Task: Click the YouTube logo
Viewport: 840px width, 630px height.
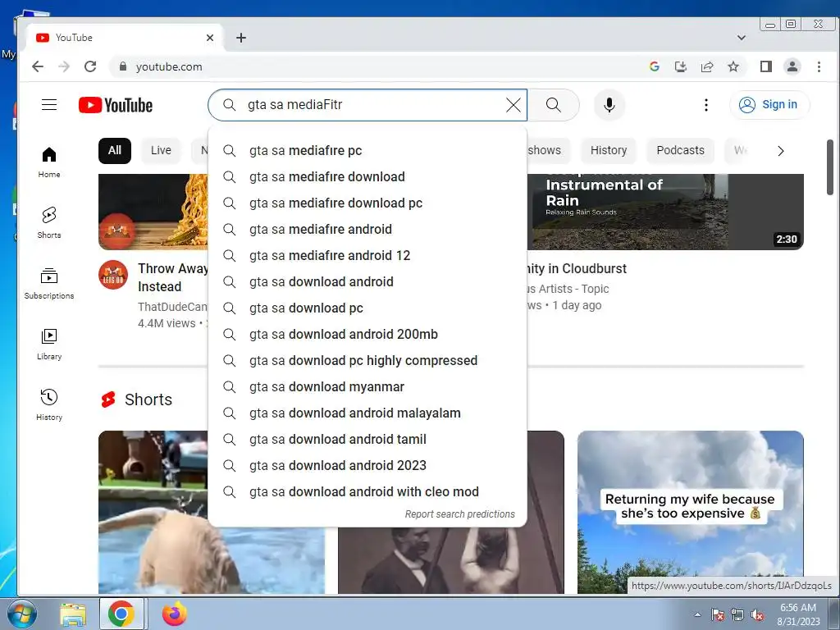Action: click(115, 105)
